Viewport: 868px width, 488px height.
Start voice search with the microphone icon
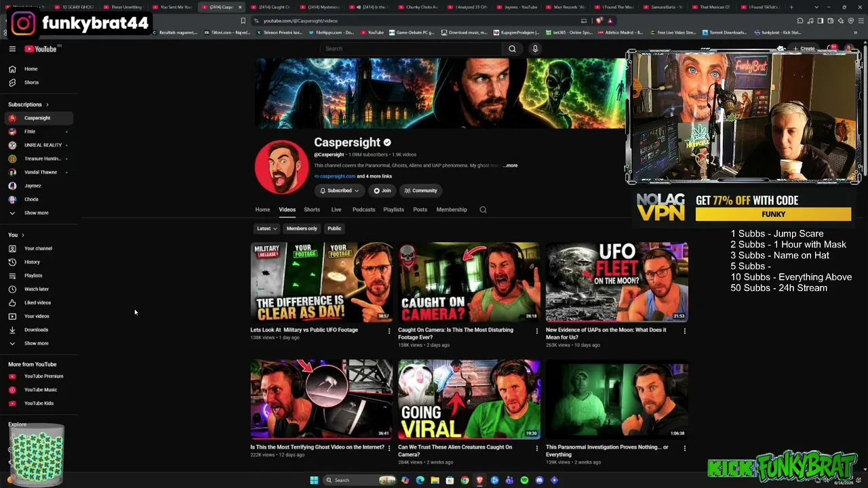tap(535, 49)
